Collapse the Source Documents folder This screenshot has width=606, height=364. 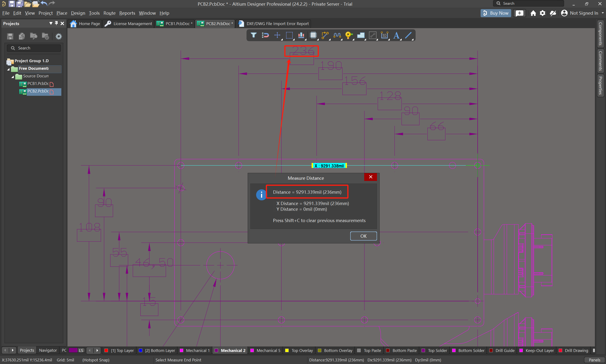[x=13, y=77]
